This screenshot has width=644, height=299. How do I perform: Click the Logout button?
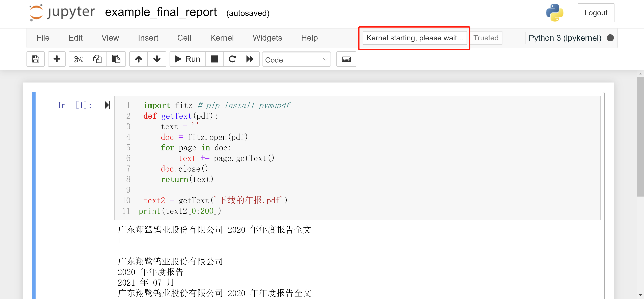596,13
